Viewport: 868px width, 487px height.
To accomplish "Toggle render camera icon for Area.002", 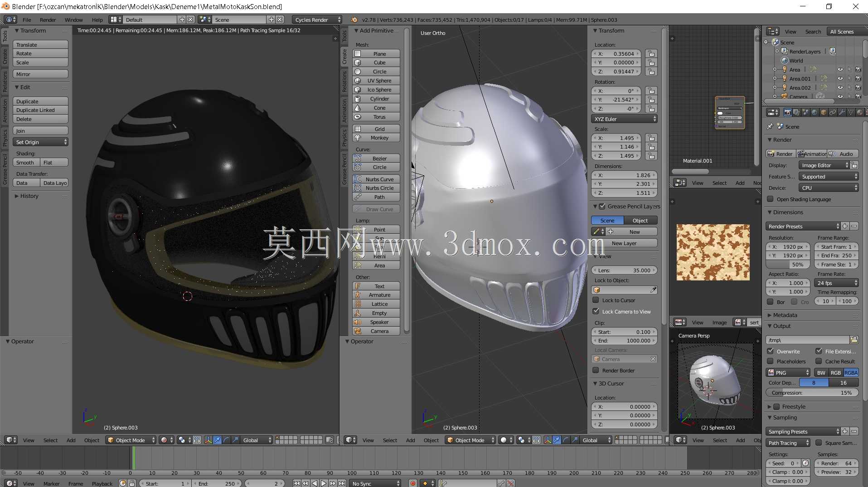I will coord(858,87).
